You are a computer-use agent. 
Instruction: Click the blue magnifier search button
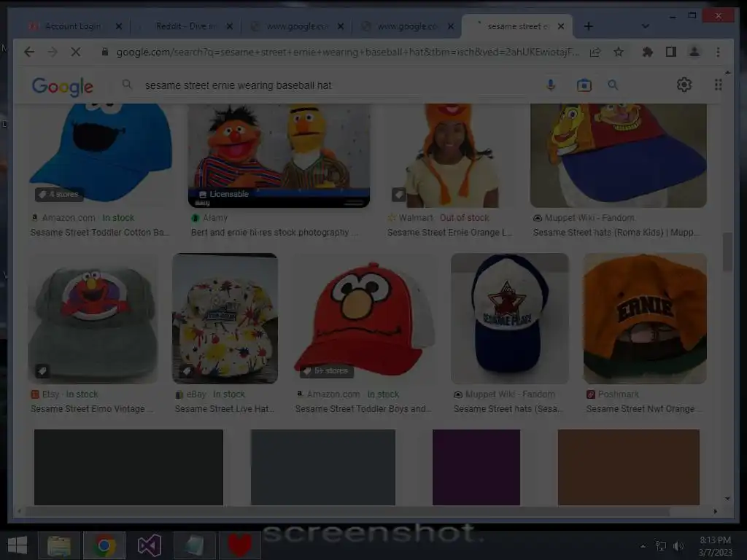point(613,85)
